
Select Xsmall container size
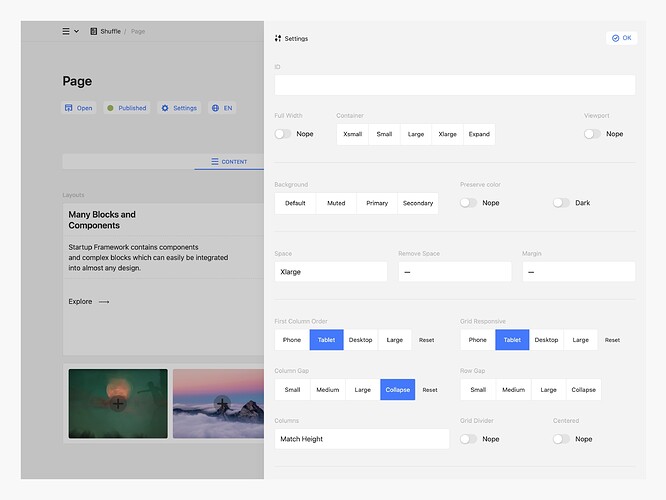click(353, 134)
